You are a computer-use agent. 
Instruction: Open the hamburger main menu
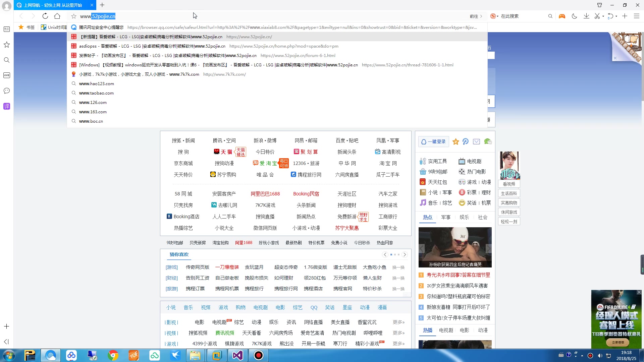pos(636,16)
